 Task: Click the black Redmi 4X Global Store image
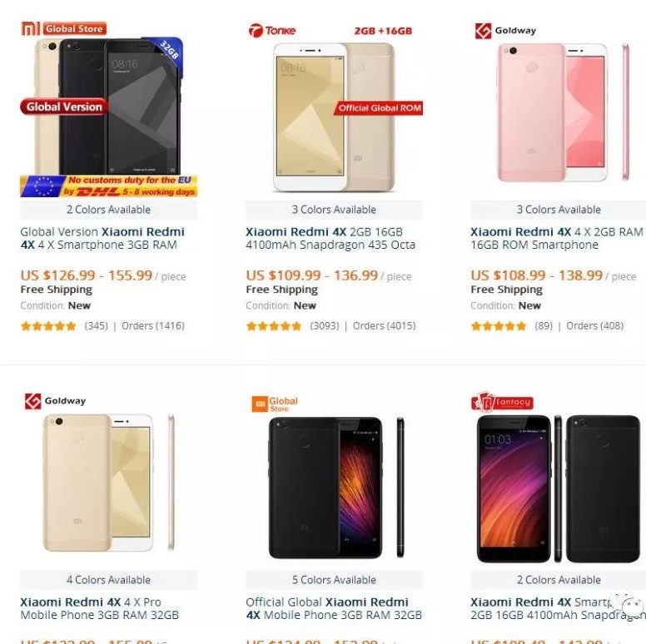pos(336,488)
